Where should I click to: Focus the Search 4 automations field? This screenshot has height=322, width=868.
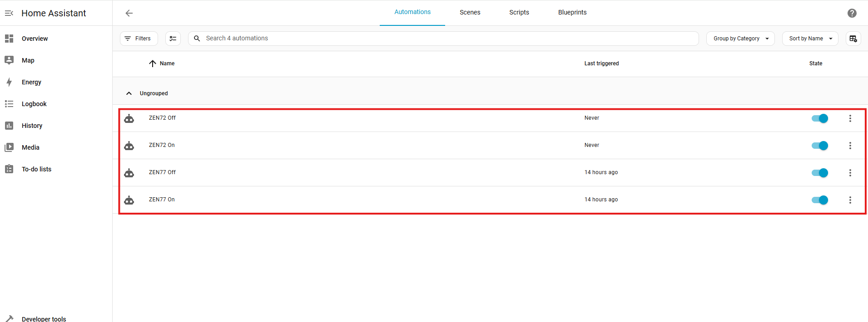tap(443, 39)
